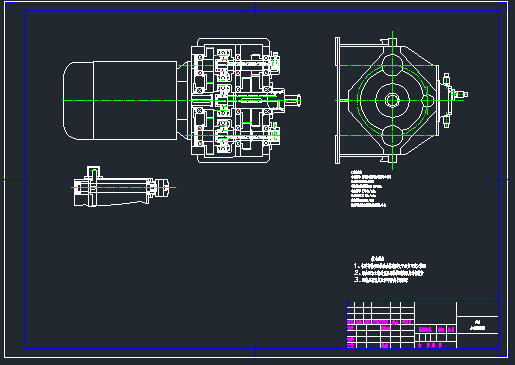Select the small shaft detail view

tap(121, 187)
